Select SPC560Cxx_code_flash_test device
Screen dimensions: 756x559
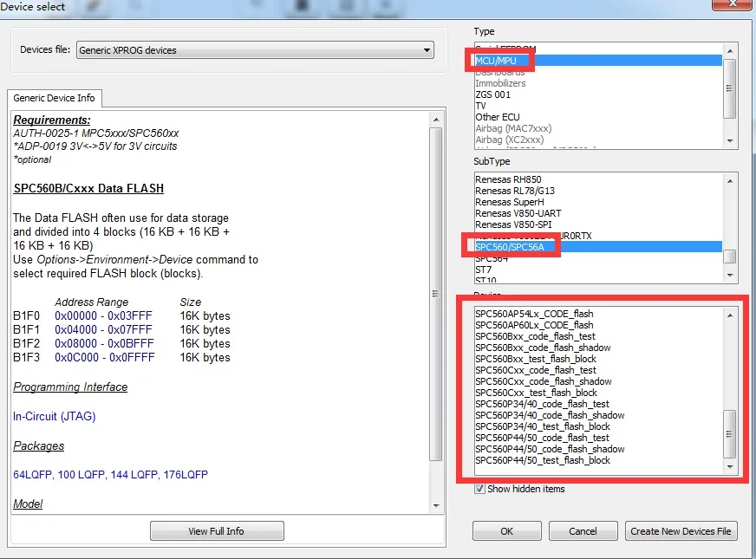(598, 370)
